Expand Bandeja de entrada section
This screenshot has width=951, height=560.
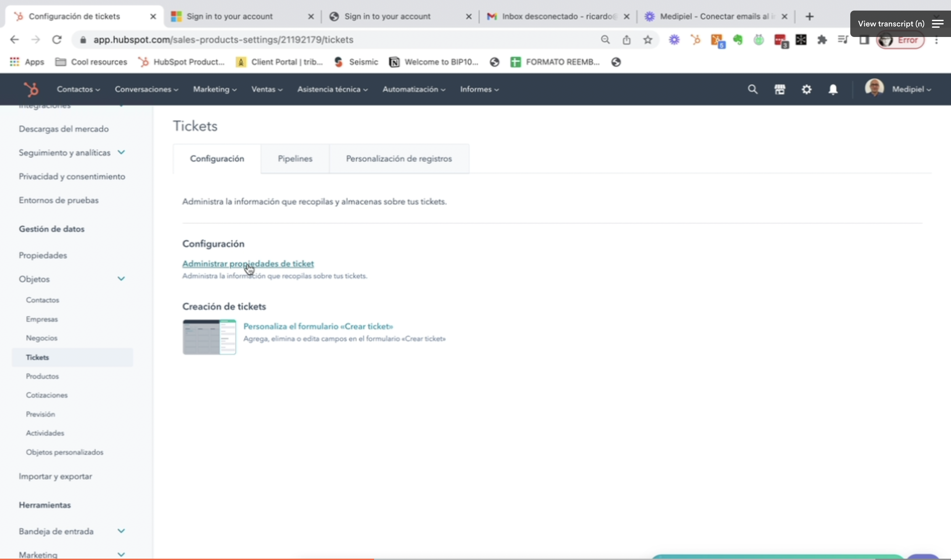(121, 531)
